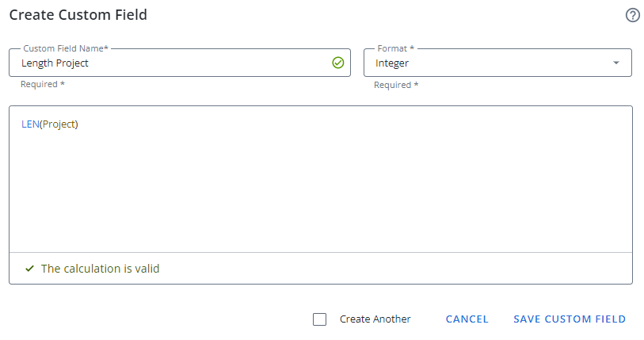Click the Required hint under Format
The width and height of the screenshot is (644, 340).
[396, 85]
